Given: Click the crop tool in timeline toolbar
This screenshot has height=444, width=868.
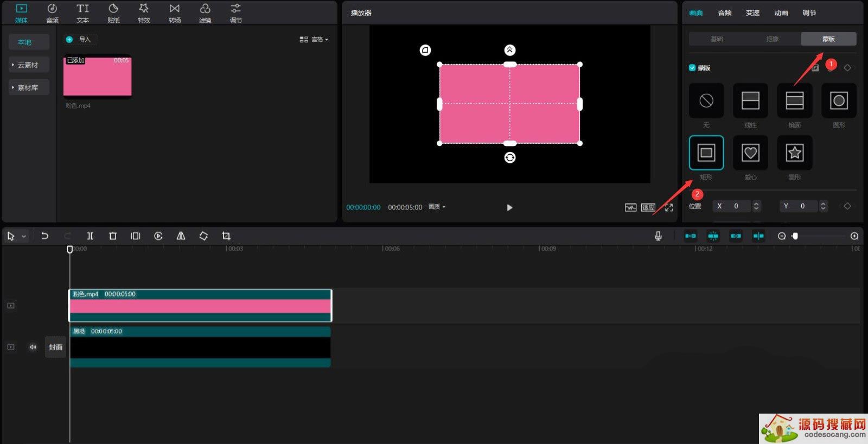Looking at the screenshot, I should (226, 236).
